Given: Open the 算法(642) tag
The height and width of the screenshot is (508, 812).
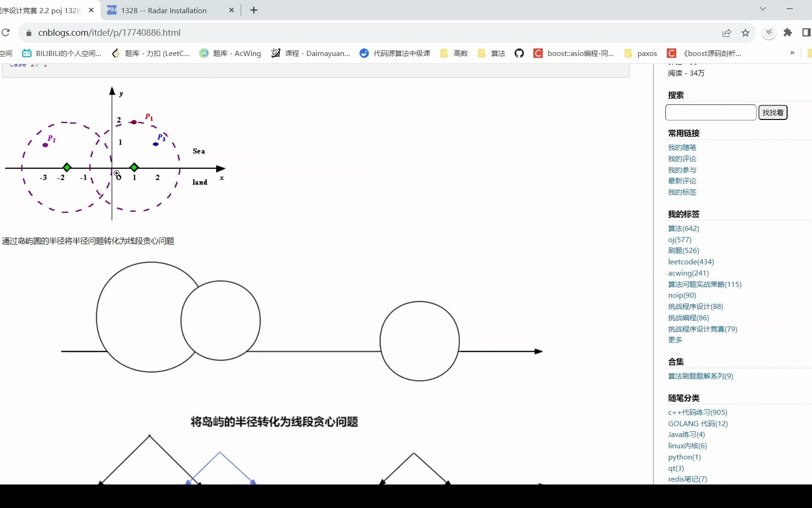Looking at the screenshot, I should [683, 229].
